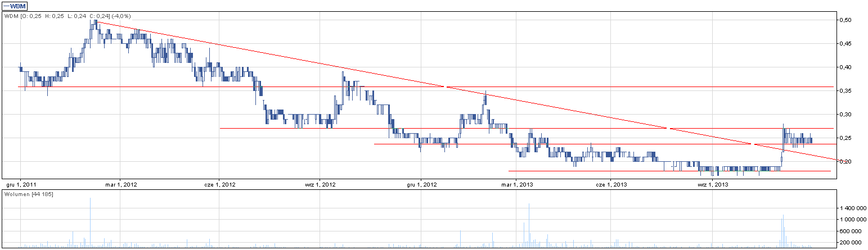Click date label wrz 1, 2013
The width and height of the screenshot is (868, 250).
[713, 184]
